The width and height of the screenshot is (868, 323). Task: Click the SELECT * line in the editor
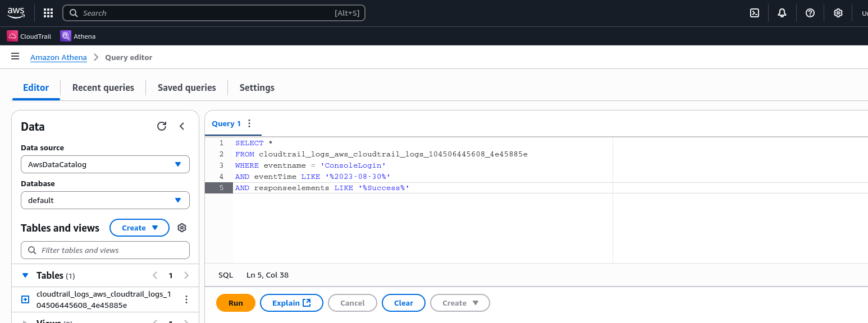coord(254,143)
